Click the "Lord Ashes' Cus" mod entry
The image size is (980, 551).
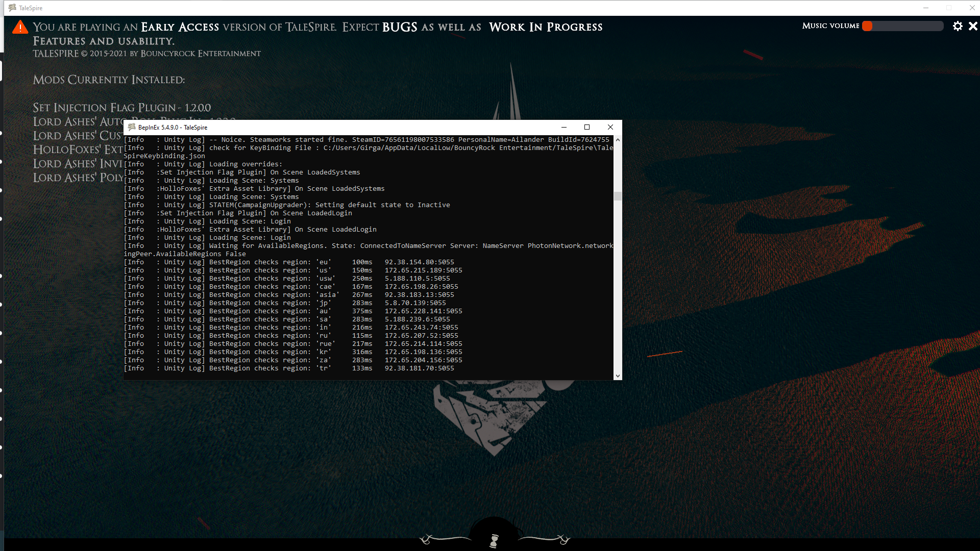coord(78,136)
